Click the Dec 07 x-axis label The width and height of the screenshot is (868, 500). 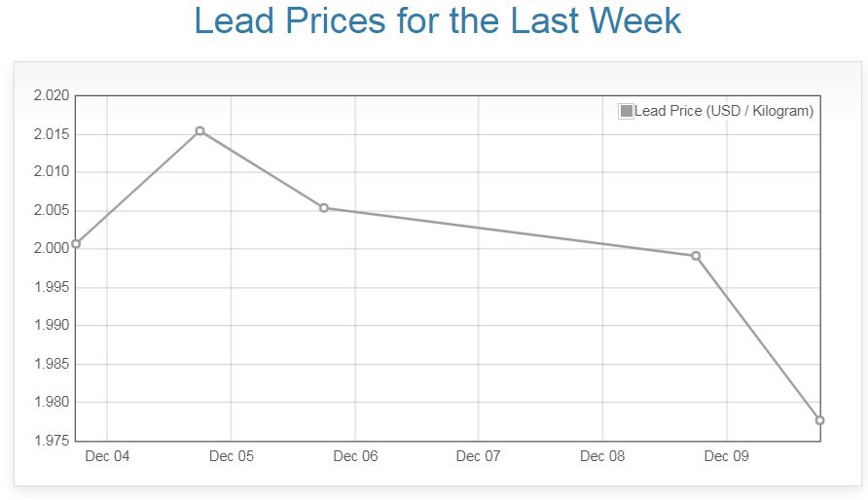point(478,456)
